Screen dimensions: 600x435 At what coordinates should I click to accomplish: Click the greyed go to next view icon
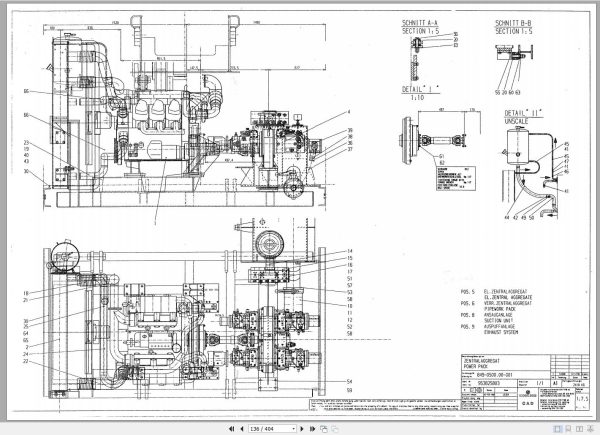pyautogui.click(x=334, y=429)
